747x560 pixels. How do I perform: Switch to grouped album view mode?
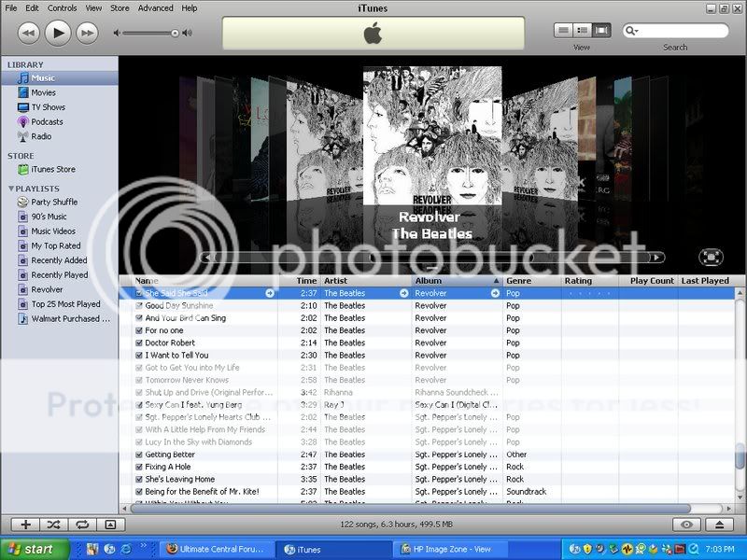(x=582, y=31)
